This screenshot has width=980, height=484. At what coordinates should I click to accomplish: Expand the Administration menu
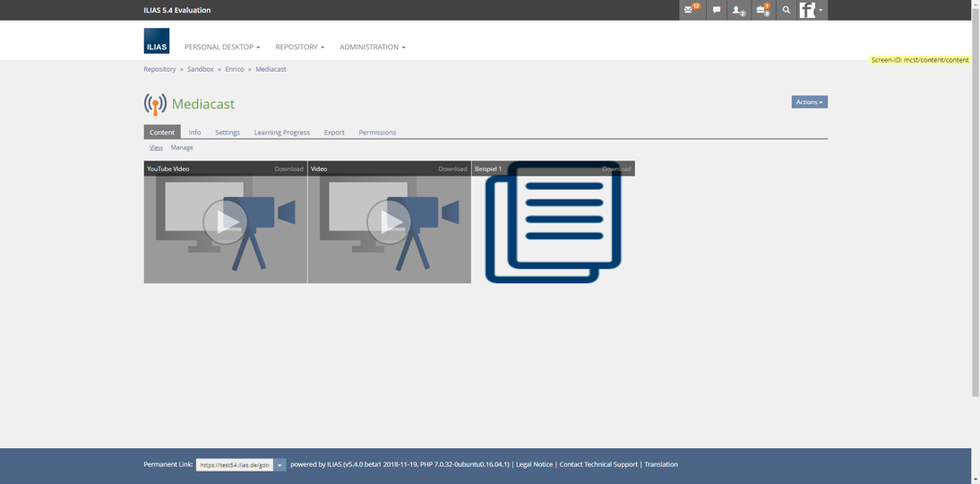point(373,47)
